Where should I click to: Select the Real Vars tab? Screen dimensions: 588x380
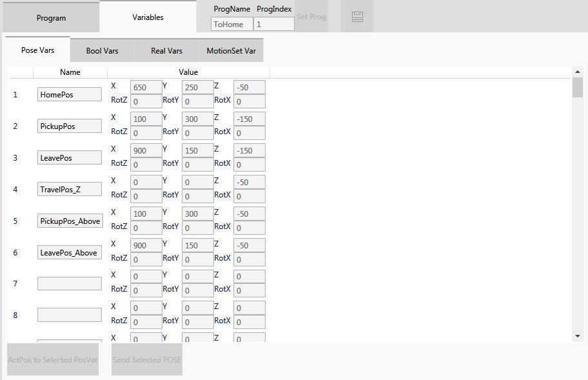[166, 50]
